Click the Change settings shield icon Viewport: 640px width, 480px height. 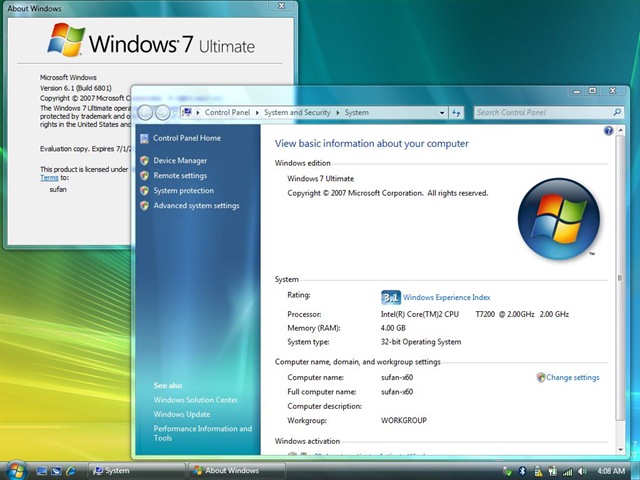click(x=541, y=378)
